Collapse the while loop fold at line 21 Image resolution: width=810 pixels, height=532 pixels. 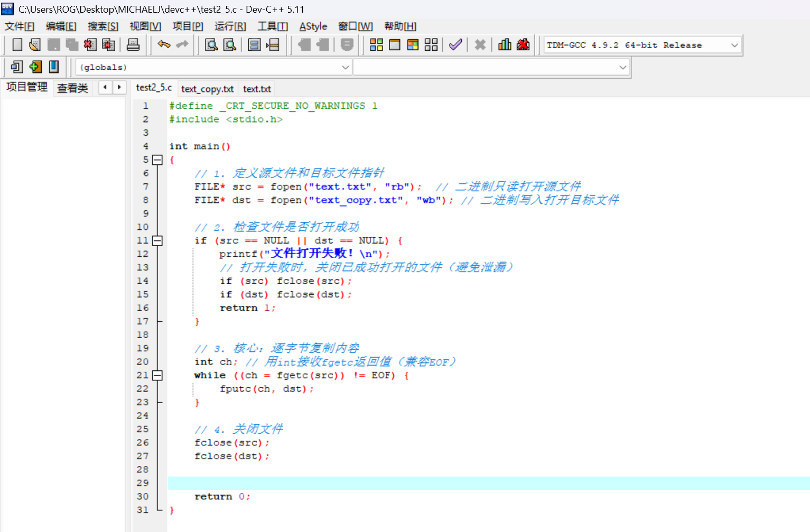157,375
